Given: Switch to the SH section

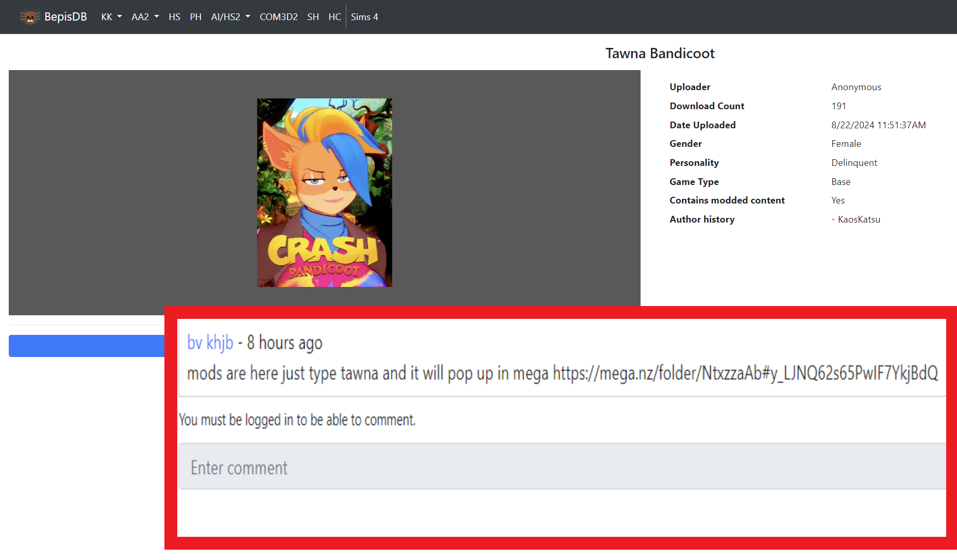Looking at the screenshot, I should (313, 17).
